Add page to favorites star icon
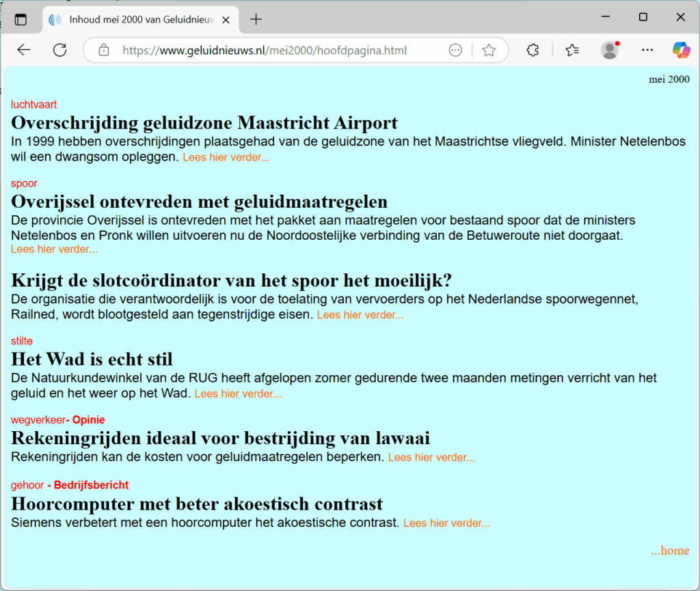Screen dimensions: 700x591 click(488, 50)
